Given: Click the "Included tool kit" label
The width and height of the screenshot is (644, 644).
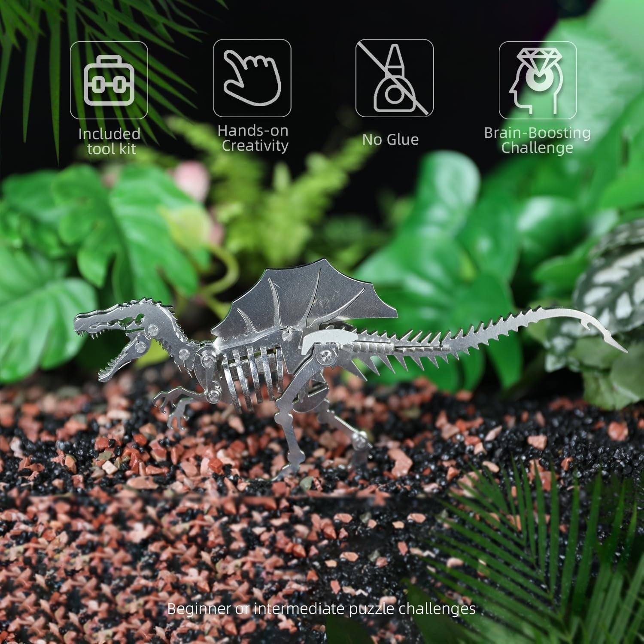Looking at the screenshot, I should (109, 141).
